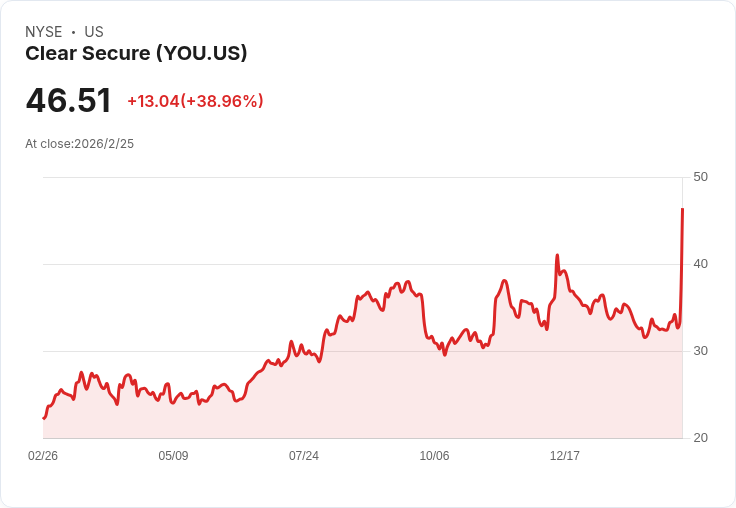Open the Clear Secure (YOU.US) title
736x508 pixels.
pyautogui.click(x=136, y=54)
